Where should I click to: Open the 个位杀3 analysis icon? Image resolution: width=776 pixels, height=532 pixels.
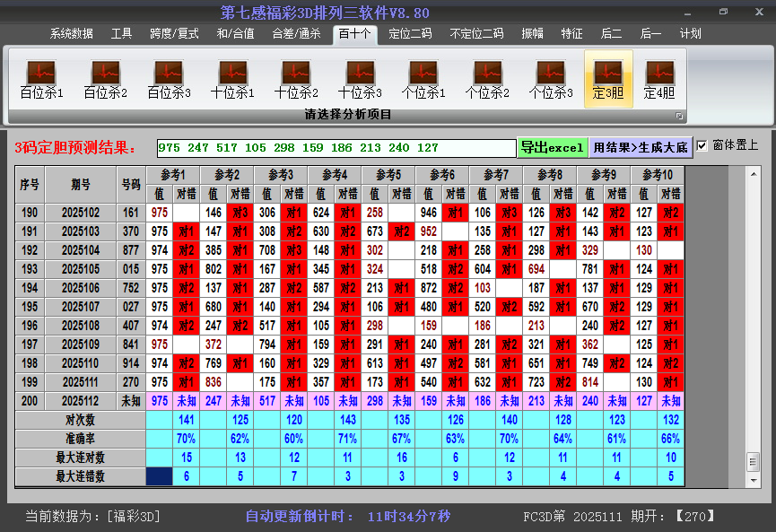pyautogui.click(x=551, y=80)
